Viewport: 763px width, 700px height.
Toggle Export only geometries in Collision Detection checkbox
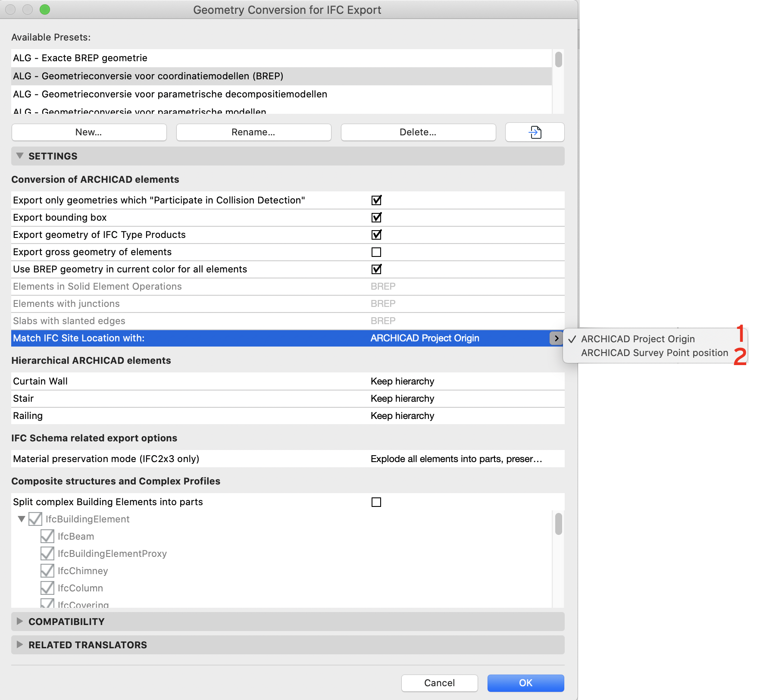pyautogui.click(x=376, y=200)
